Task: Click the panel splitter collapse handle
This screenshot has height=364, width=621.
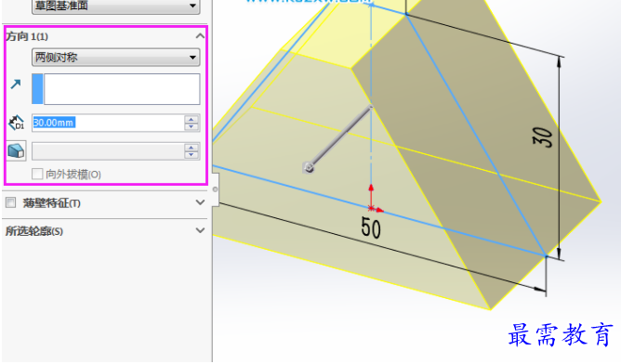Action: 215,189
